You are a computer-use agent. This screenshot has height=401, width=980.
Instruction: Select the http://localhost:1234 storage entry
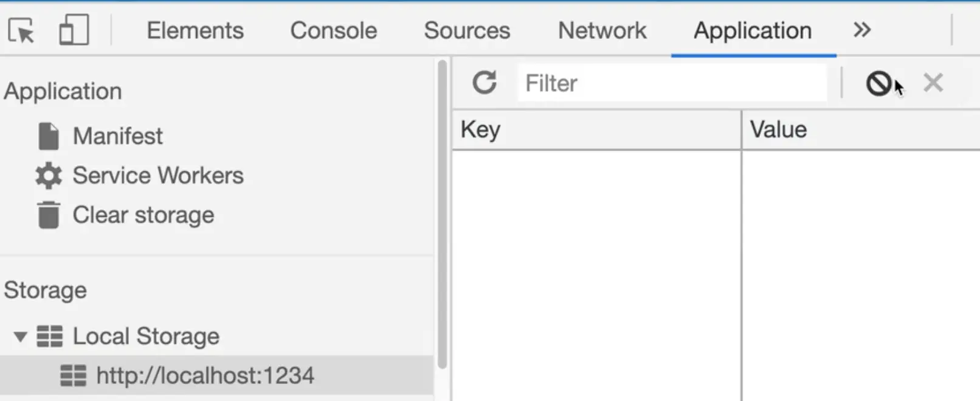(x=205, y=375)
